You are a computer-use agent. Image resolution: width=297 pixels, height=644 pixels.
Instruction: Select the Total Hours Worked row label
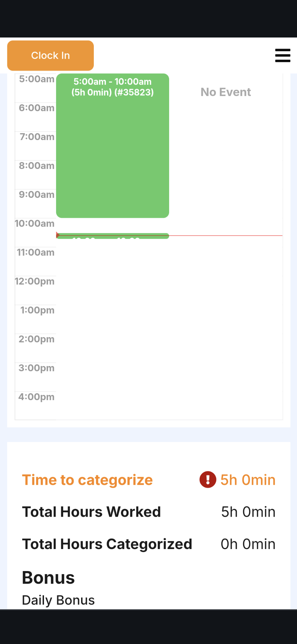tap(91, 512)
